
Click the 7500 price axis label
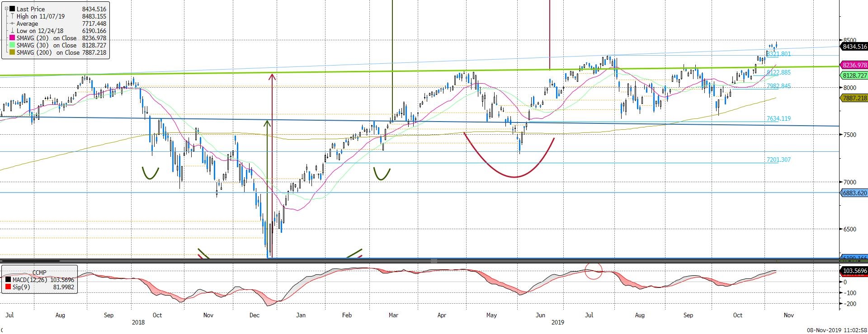pos(849,135)
